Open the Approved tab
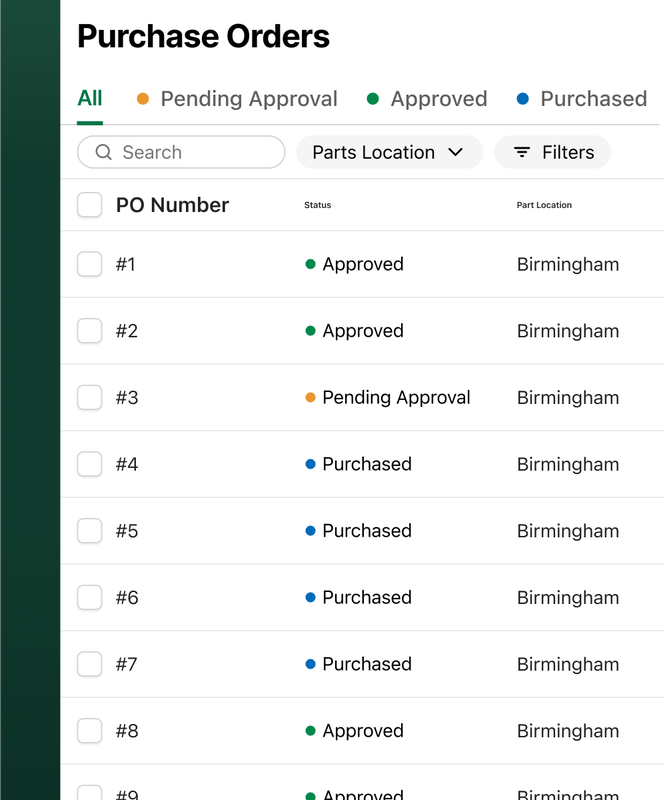667x800 pixels. point(427,99)
